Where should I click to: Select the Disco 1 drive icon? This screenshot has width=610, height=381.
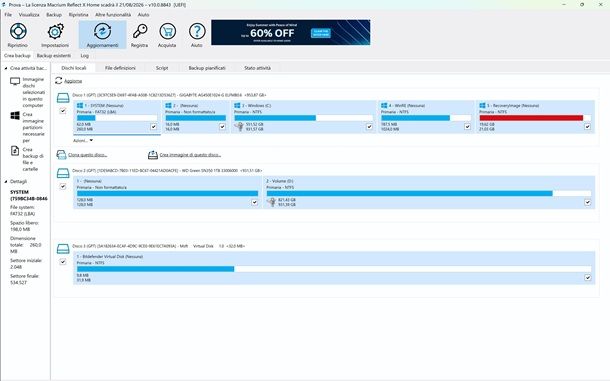coord(63,98)
